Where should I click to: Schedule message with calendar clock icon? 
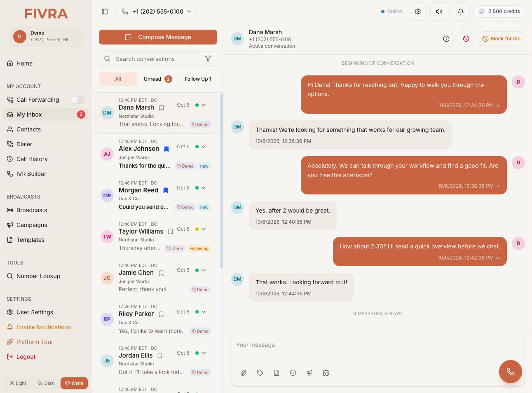[326, 373]
